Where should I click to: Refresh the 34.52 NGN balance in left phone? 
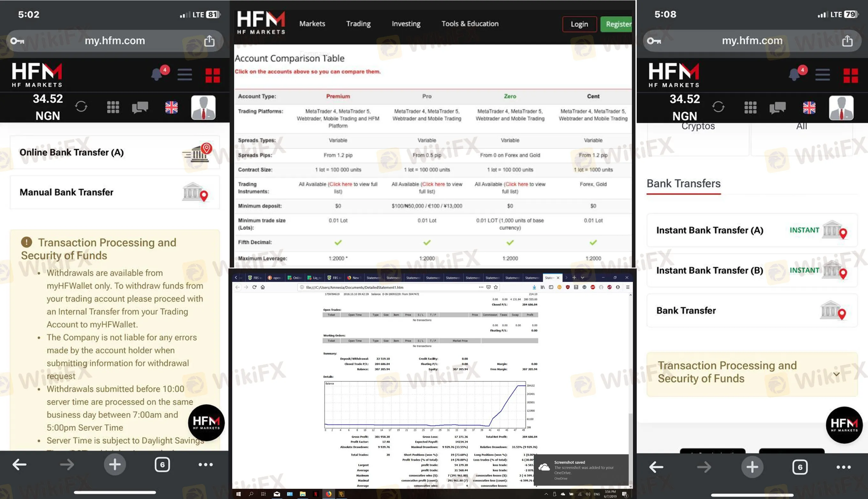click(81, 107)
